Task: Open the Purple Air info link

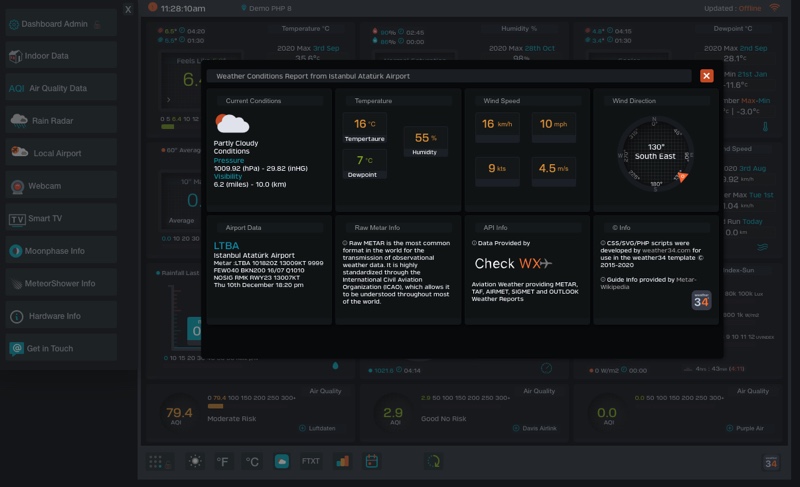Action: (x=745, y=428)
